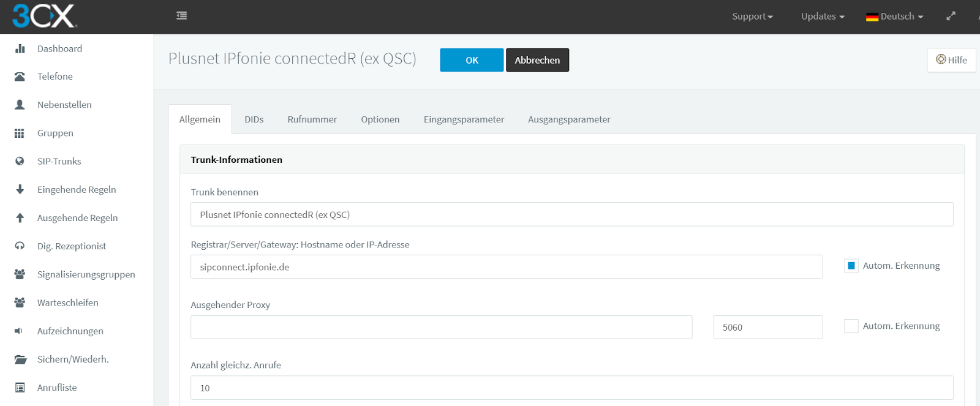
Task: Click the Gruppen grid icon
Action: point(20,133)
